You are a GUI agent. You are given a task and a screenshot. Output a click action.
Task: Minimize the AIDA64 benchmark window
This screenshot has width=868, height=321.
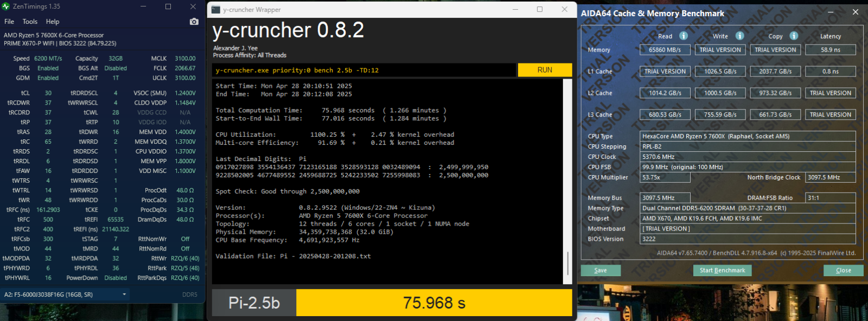pos(831,12)
